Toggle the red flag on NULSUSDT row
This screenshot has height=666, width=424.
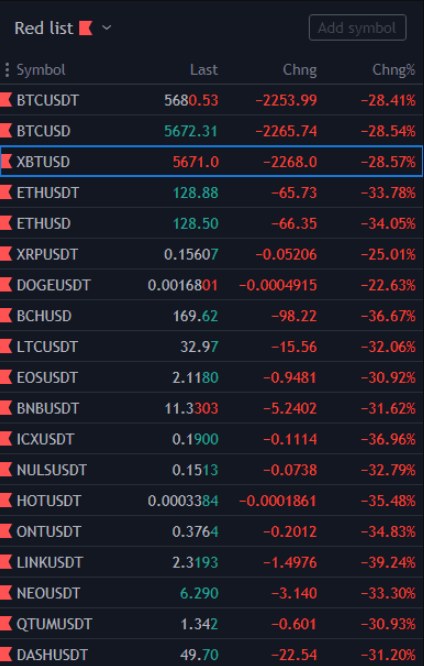(6, 470)
